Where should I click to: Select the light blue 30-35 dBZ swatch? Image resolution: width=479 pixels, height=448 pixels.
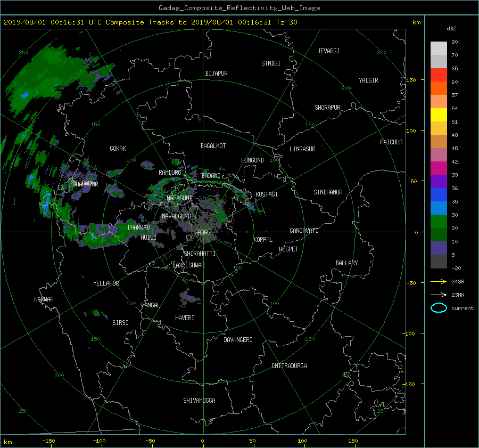click(439, 208)
